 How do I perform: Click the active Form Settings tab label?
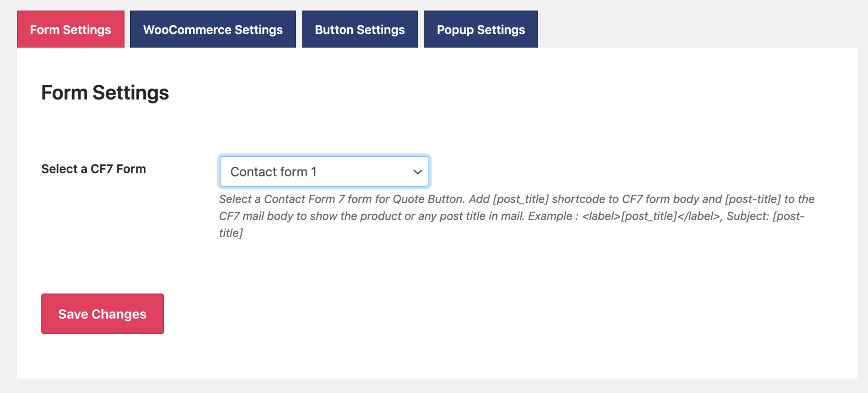pyautogui.click(x=70, y=29)
